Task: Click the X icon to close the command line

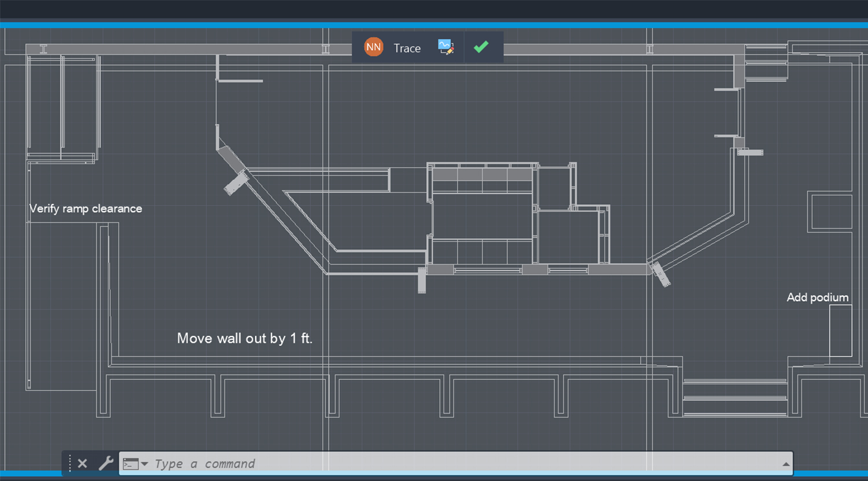Action: [82, 463]
